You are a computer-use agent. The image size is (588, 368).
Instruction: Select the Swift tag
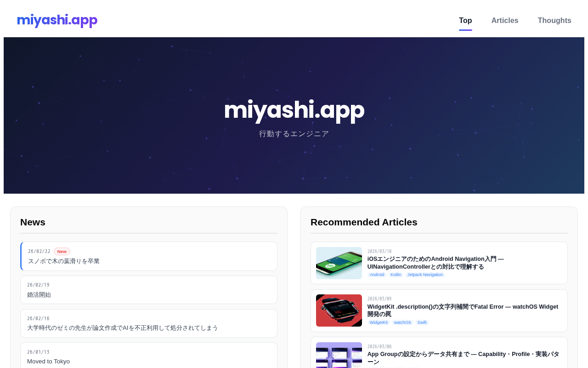pos(422,322)
